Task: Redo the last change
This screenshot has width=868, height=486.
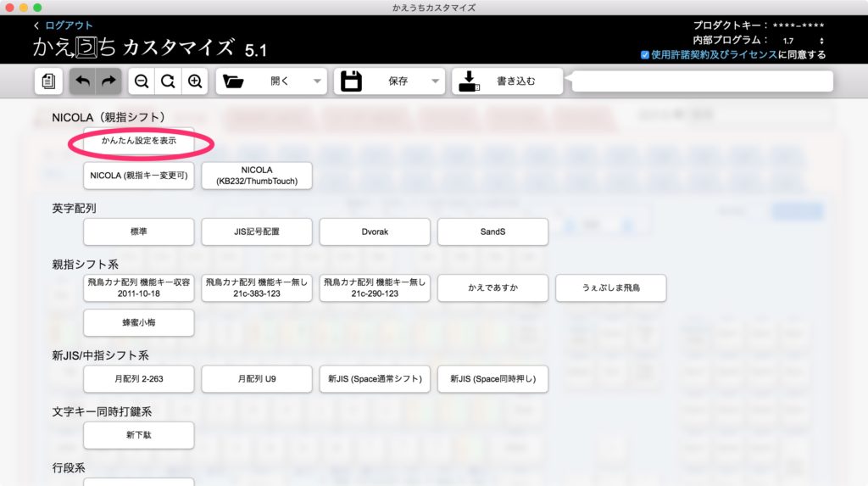Action: (x=109, y=81)
